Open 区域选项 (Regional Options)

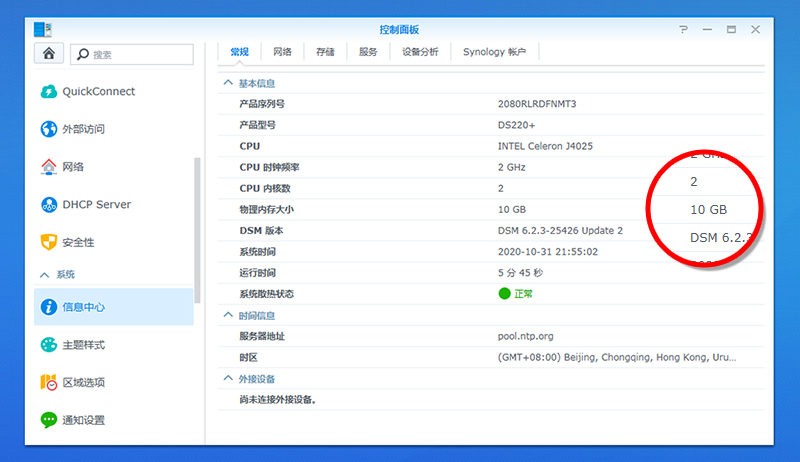point(83,383)
